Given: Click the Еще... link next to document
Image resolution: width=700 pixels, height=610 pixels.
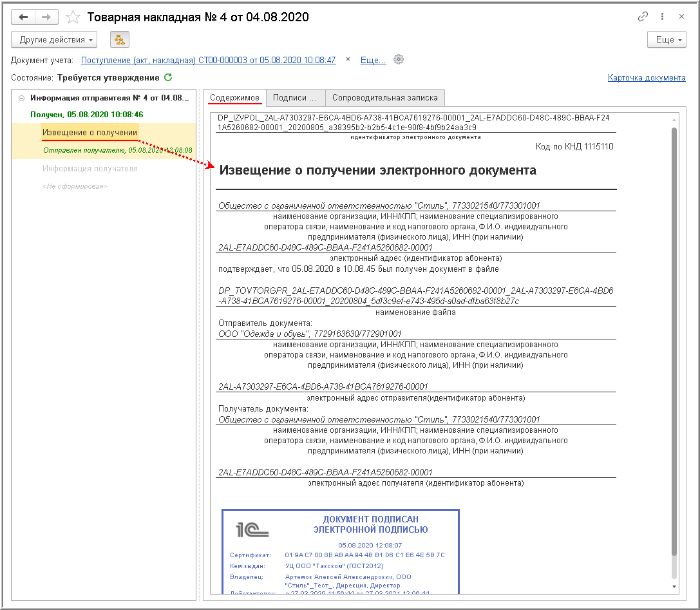Looking at the screenshot, I should coord(374,60).
